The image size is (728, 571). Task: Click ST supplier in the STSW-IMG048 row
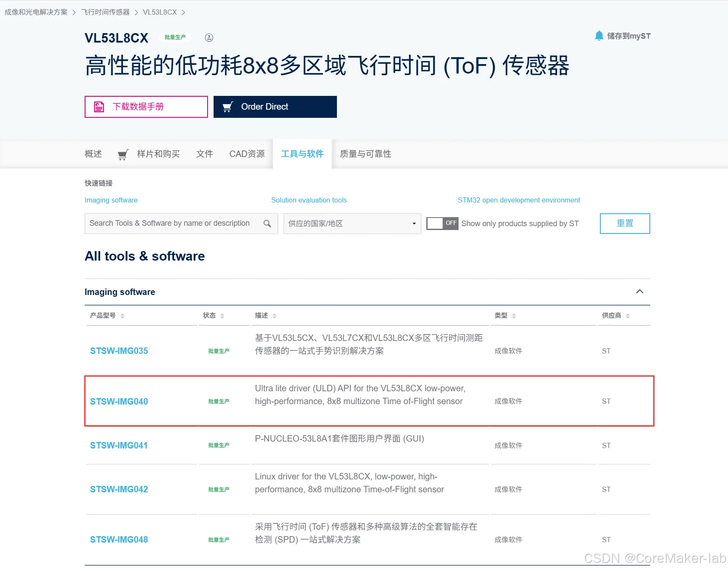[x=606, y=540]
